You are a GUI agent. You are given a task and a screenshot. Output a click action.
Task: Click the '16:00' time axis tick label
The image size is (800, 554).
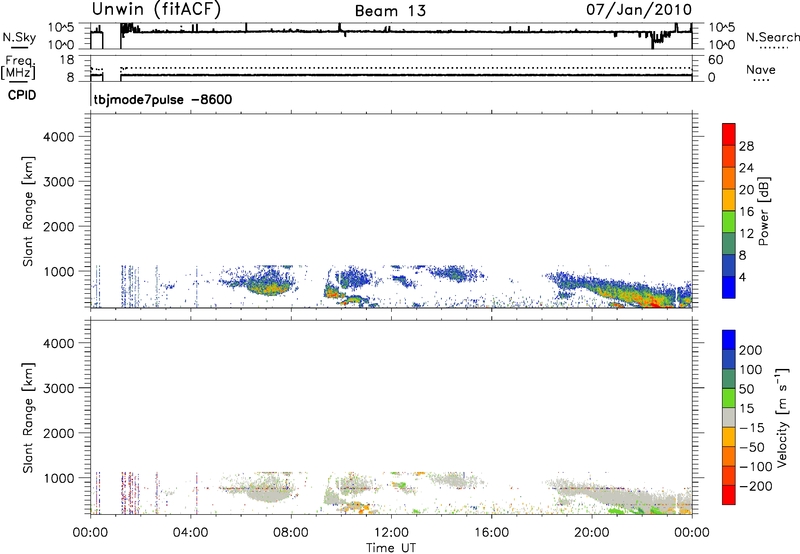tap(491, 533)
